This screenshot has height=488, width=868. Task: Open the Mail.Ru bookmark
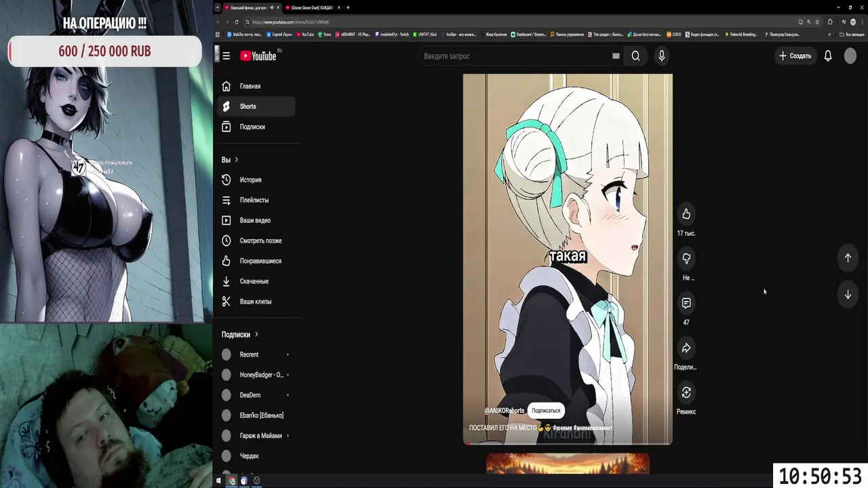click(245, 35)
